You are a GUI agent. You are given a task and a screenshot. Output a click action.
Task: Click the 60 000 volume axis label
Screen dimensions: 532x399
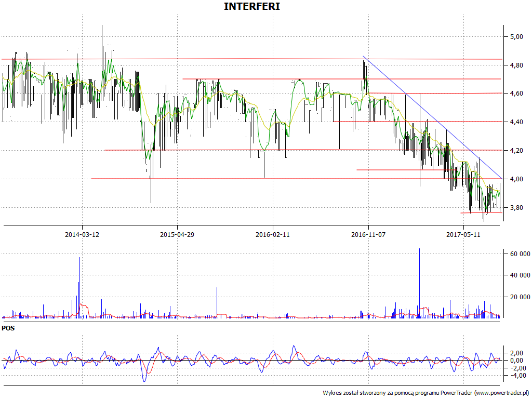520,254
